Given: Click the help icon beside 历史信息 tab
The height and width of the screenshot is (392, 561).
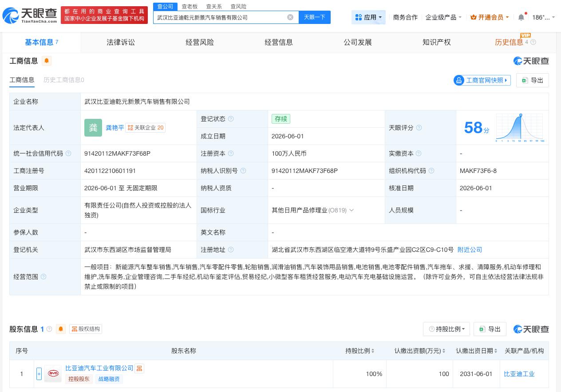Looking at the screenshot, I should (x=533, y=42).
